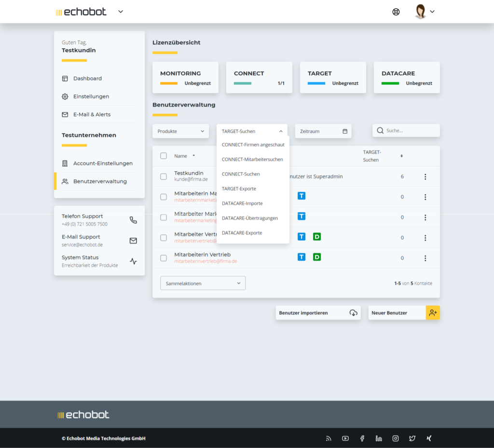
Task: Click the Neuer Benutzer button
Action: [404, 313]
